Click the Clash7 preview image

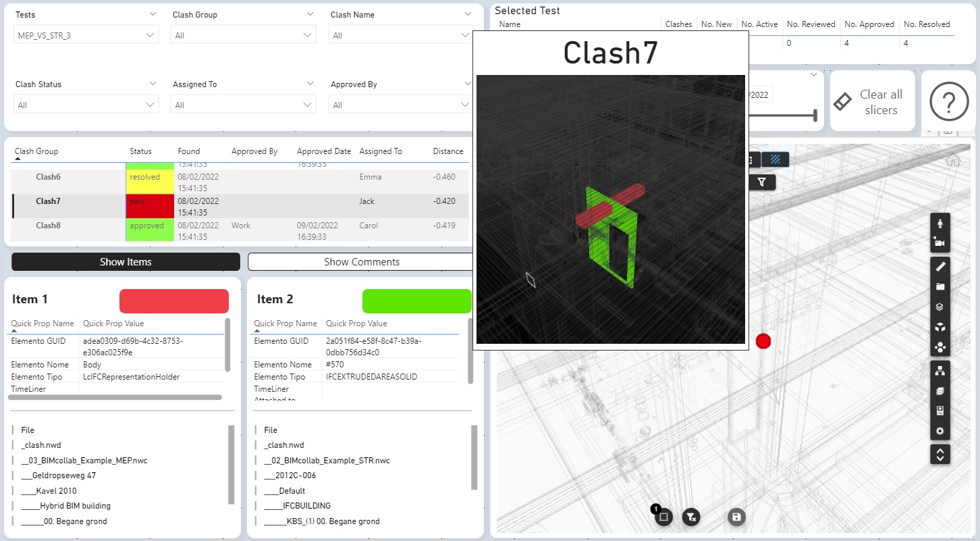pyautogui.click(x=610, y=209)
